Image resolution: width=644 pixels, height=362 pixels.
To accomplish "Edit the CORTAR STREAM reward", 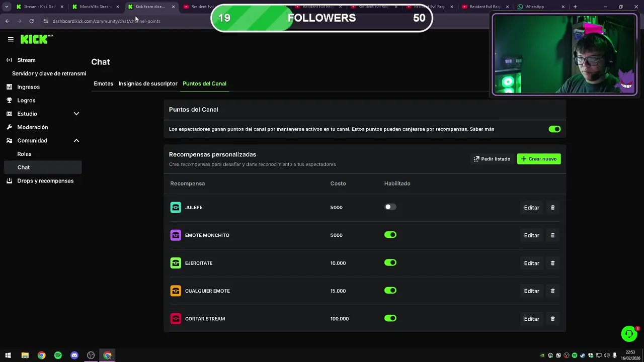I will tap(531, 319).
